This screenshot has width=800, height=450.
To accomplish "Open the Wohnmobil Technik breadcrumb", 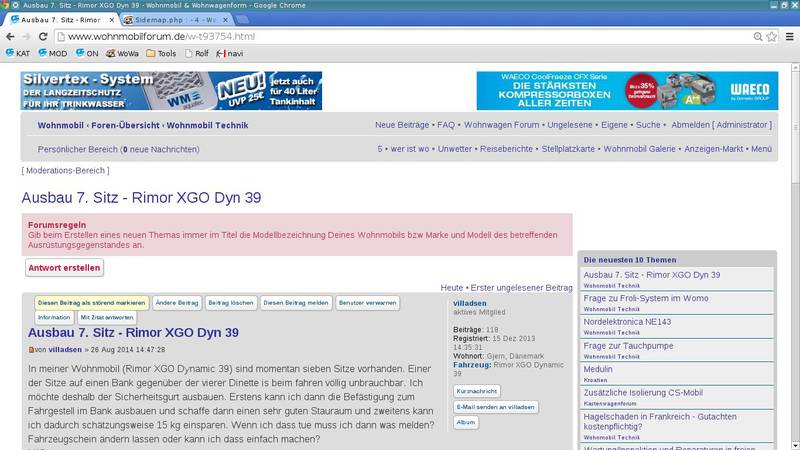I will (x=208, y=126).
